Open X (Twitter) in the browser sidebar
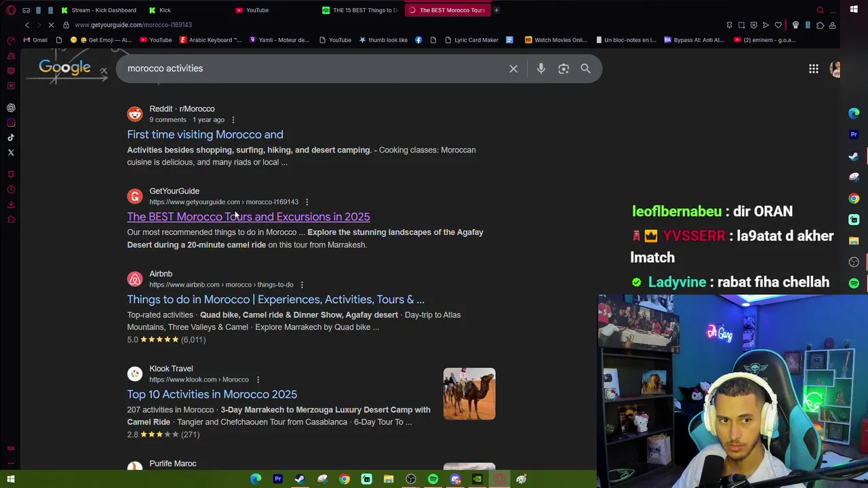This screenshot has width=868, height=488. click(11, 152)
